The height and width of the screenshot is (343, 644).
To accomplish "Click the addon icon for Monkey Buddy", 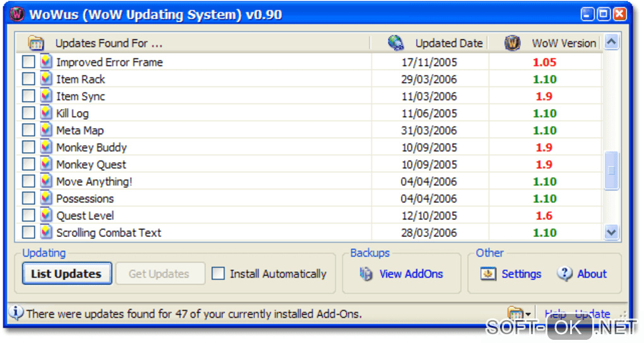I will 46,147.
